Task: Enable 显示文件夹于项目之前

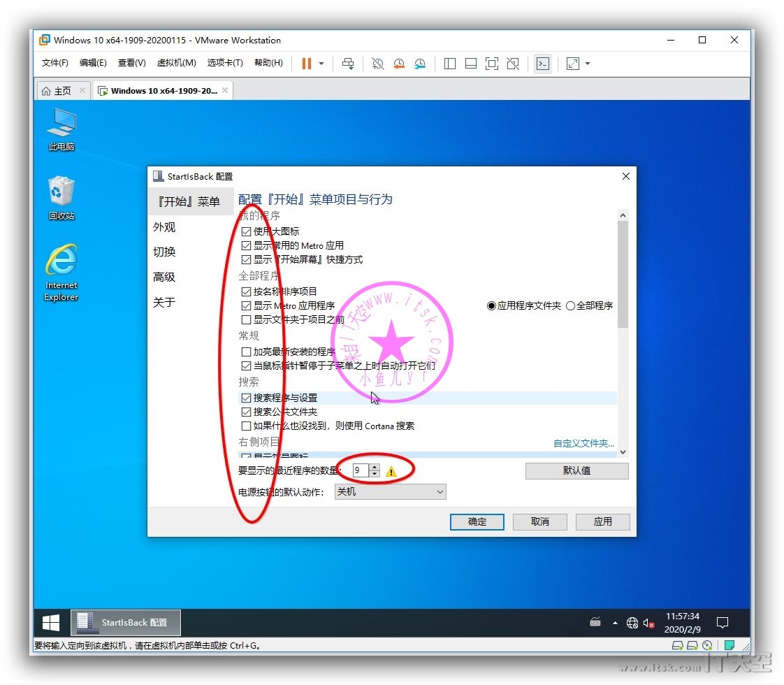Action: pyautogui.click(x=246, y=319)
